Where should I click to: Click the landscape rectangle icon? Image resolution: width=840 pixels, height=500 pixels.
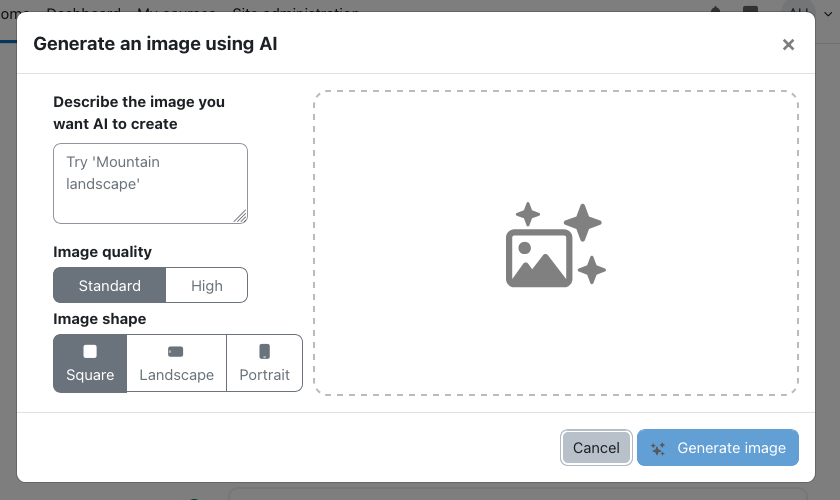(x=176, y=352)
